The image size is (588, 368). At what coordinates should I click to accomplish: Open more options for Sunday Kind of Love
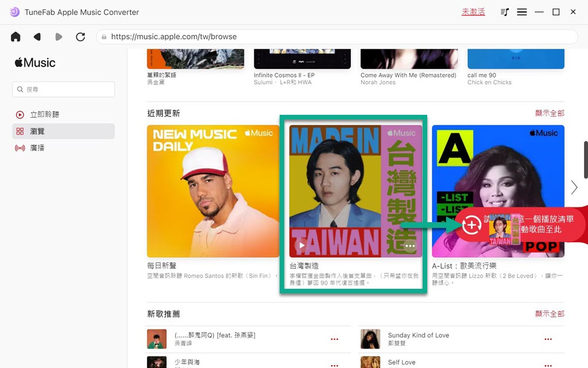pyautogui.click(x=548, y=339)
